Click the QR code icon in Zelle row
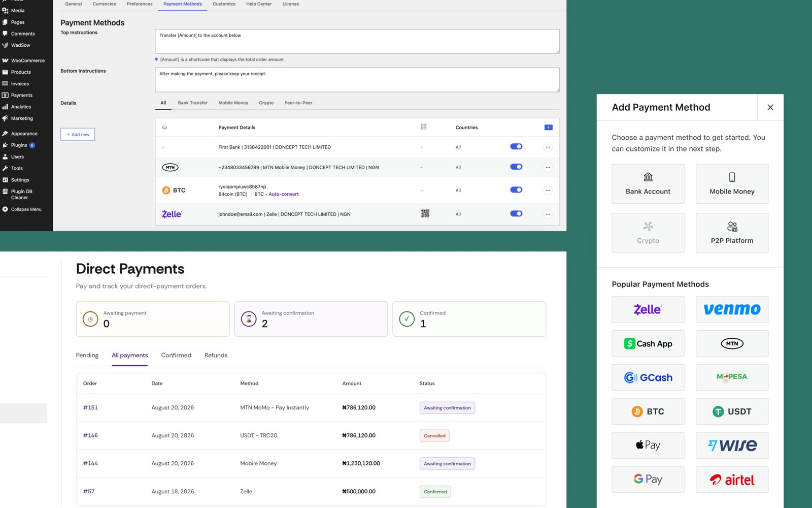Screen dimensions: 812x508 (425, 214)
